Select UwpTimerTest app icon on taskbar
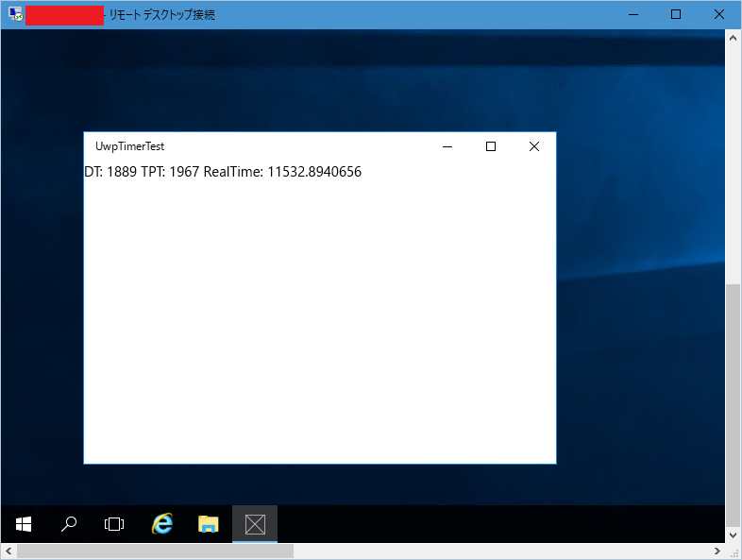Image resolution: width=742 pixels, height=560 pixels. (x=255, y=524)
